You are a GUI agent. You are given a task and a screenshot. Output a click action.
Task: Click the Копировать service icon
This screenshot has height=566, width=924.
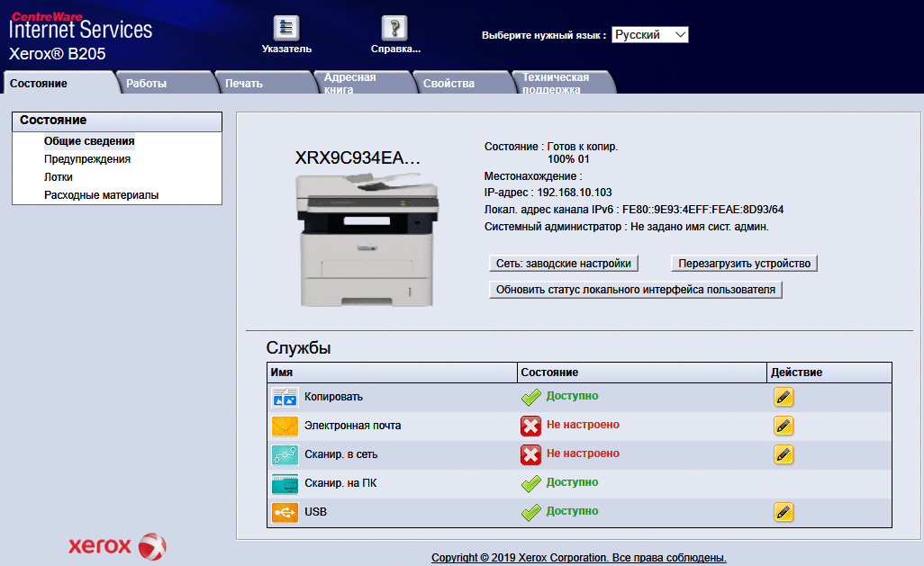click(x=285, y=397)
